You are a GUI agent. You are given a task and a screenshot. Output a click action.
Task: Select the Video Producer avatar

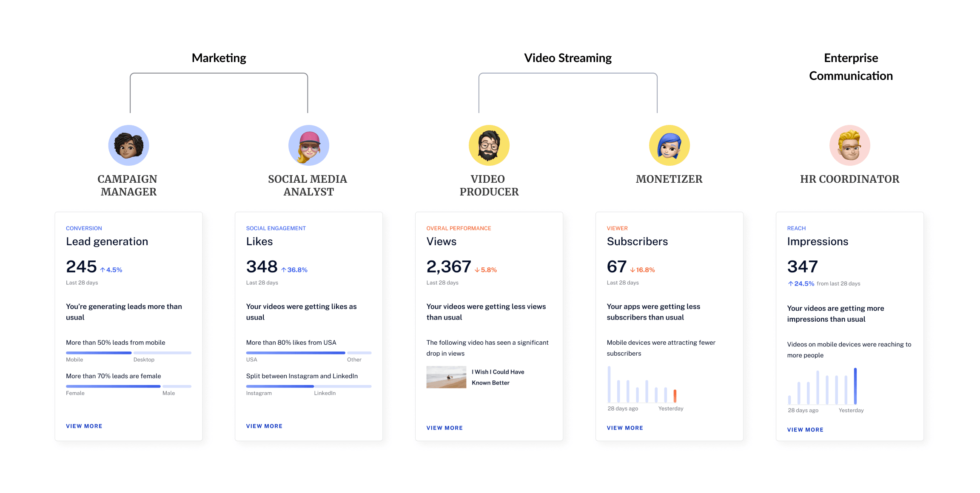coord(489,145)
